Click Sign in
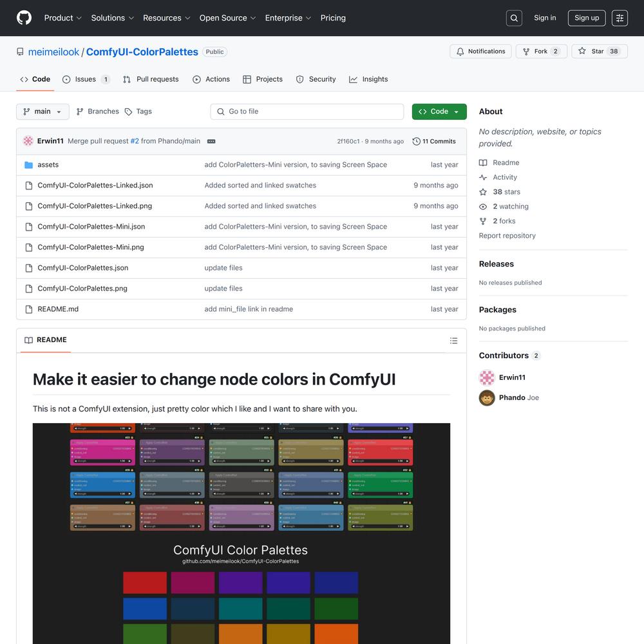The height and width of the screenshot is (644, 644). coord(545,17)
